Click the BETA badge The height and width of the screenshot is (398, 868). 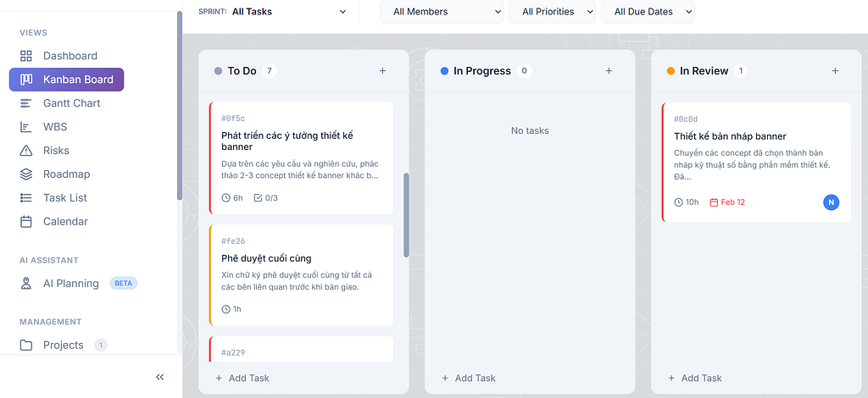124,284
